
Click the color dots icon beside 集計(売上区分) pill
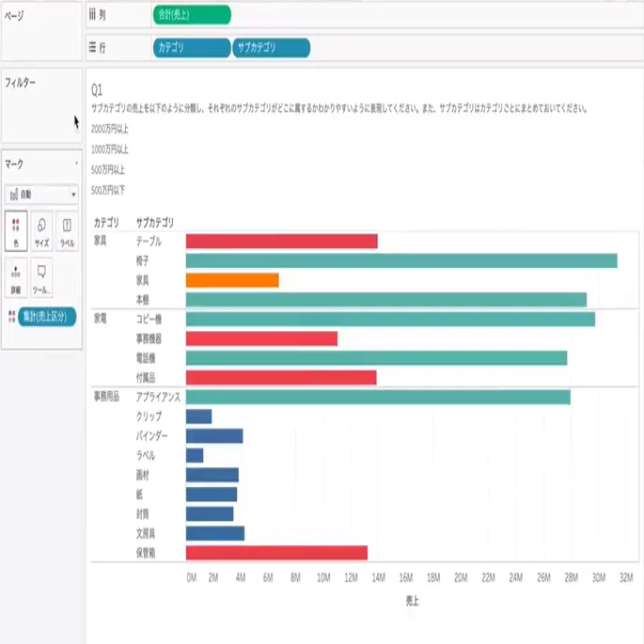pyautogui.click(x=11, y=316)
